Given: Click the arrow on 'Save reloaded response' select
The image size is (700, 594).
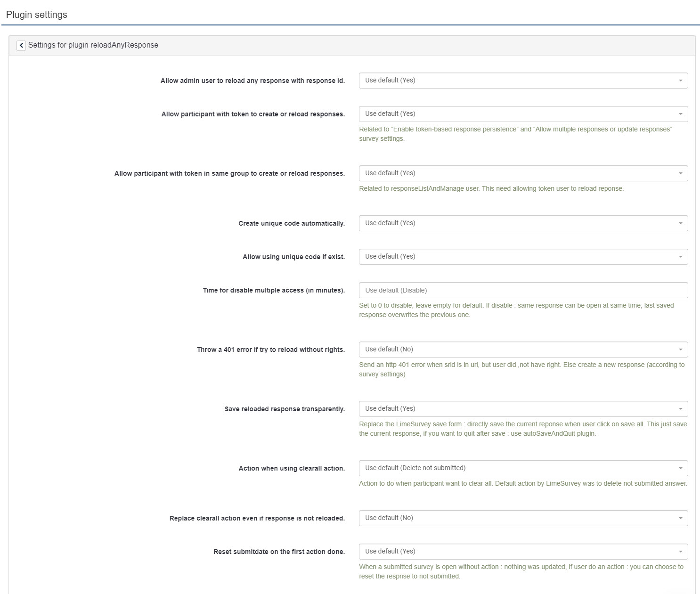Looking at the screenshot, I should pyautogui.click(x=680, y=409).
